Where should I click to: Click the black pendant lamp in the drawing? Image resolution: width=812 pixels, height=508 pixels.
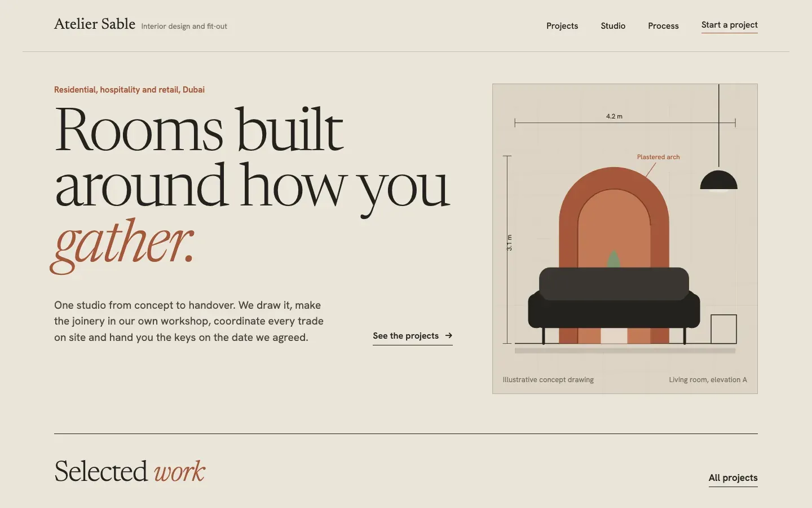718,181
